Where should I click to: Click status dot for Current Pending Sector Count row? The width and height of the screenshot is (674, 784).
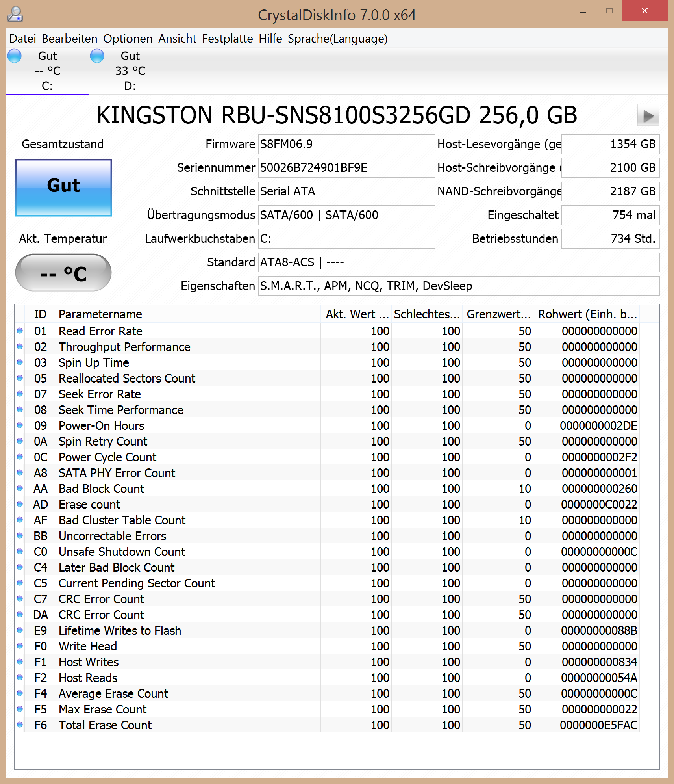click(20, 583)
